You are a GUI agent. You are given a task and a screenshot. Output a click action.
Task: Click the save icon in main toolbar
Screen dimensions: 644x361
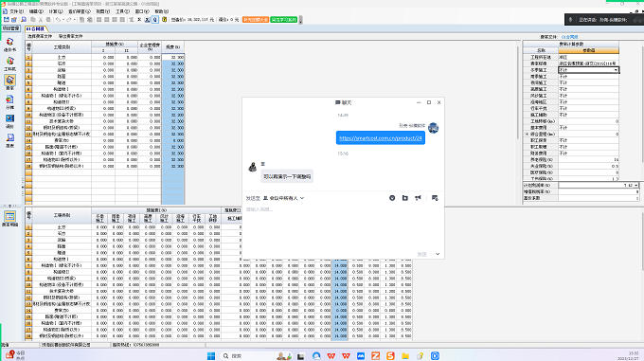coord(7,19)
